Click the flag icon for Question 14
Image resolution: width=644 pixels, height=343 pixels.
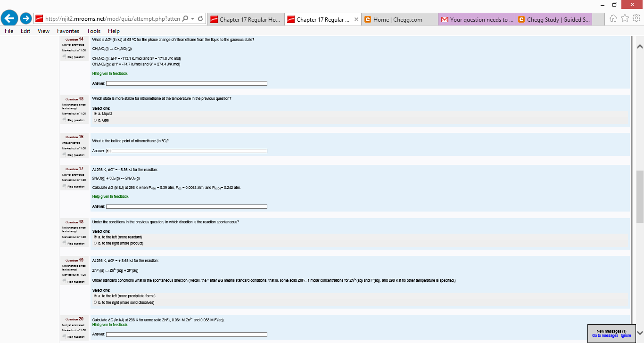pyautogui.click(x=64, y=56)
